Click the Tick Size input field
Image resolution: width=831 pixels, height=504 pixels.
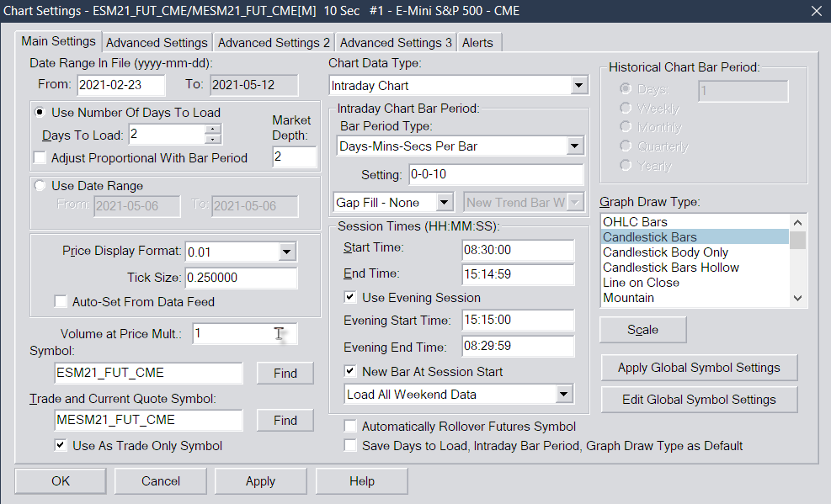[241, 278]
